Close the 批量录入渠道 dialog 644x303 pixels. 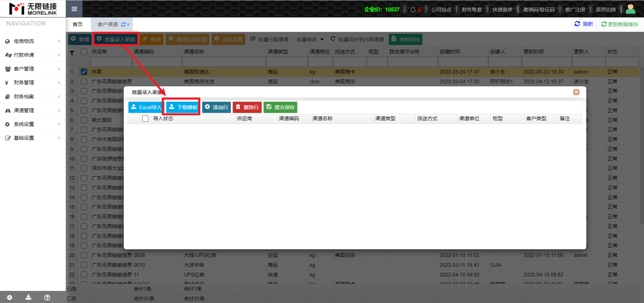(x=576, y=92)
